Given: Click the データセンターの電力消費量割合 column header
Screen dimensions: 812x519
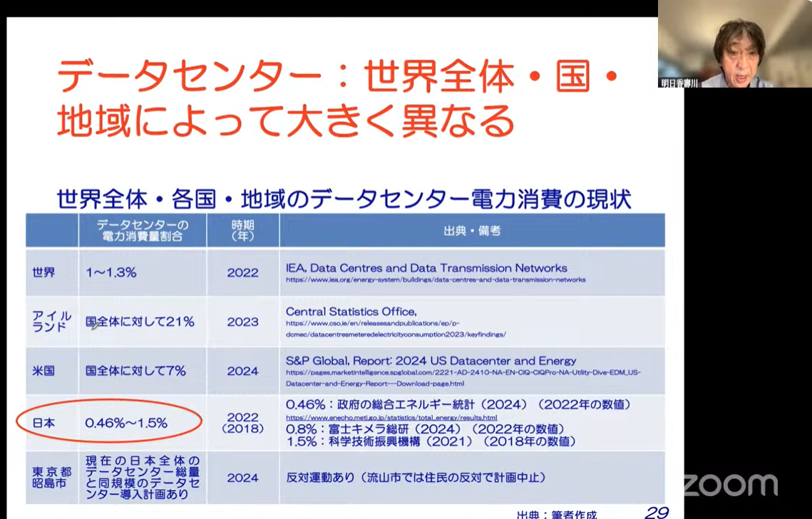Looking at the screenshot, I should tap(143, 230).
